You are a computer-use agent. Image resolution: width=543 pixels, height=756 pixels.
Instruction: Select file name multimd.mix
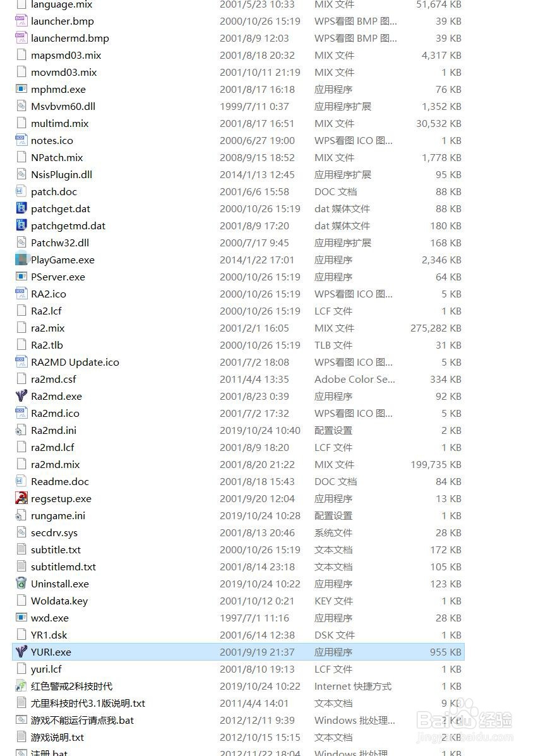60,123
